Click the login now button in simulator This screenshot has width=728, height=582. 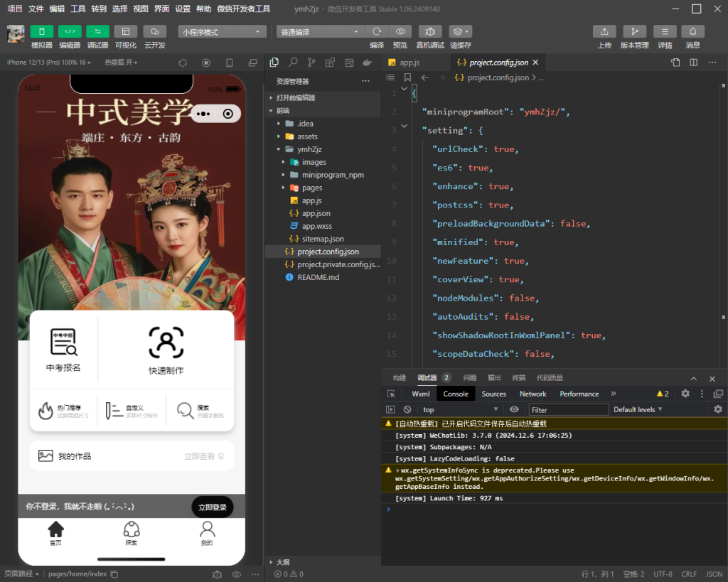(x=212, y=507)
